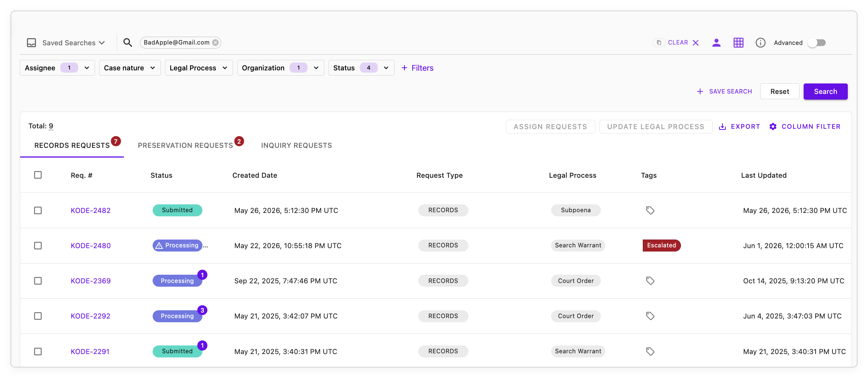Screen dimensions: 868x378
Task: Click the Submitted status of KODE-2482
Action: pyautogui.click(x=177, y=210)
